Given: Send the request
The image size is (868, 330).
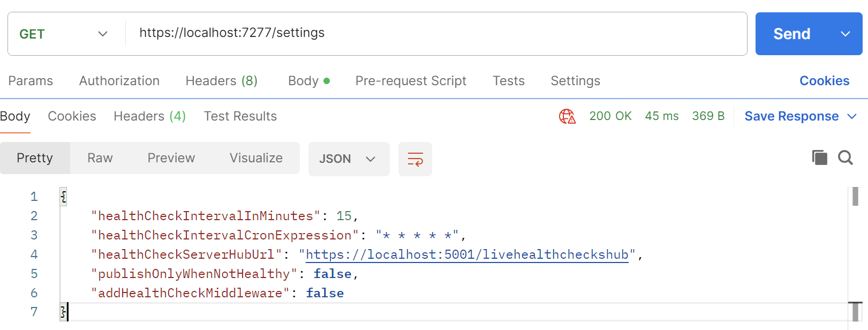Looking at the screenshot, I should tap(792, 34).
